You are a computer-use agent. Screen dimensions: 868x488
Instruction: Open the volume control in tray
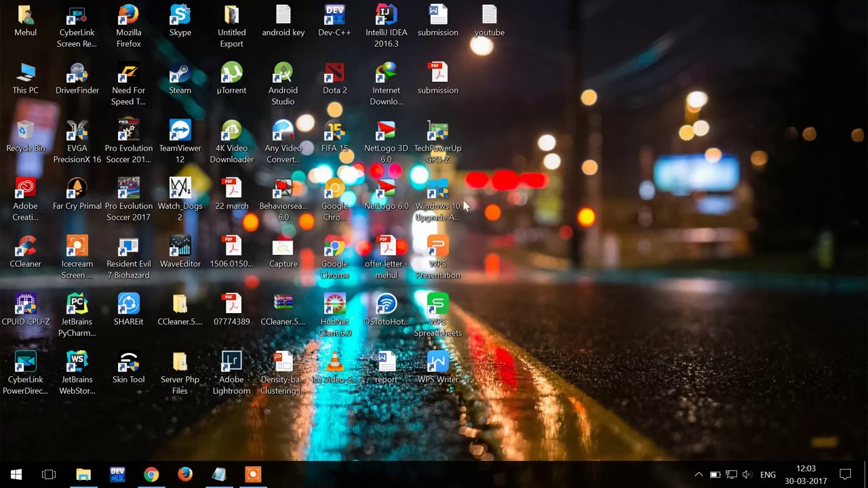[747, 474]
